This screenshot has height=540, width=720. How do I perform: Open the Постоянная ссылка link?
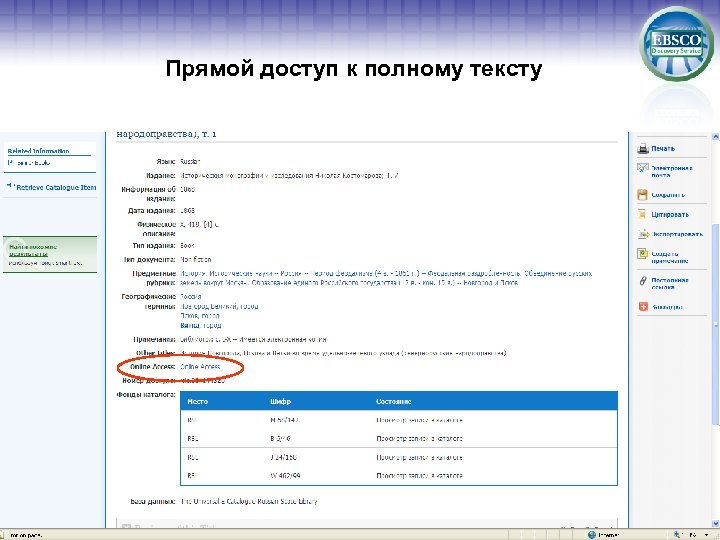pyautogui.click(x=669, y=283)
